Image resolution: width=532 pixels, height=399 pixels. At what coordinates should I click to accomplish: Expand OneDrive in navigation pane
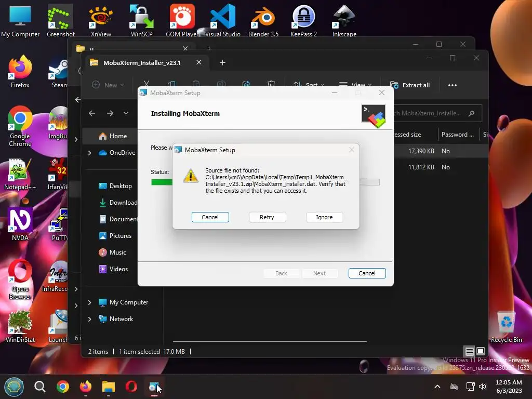(89, 153)
